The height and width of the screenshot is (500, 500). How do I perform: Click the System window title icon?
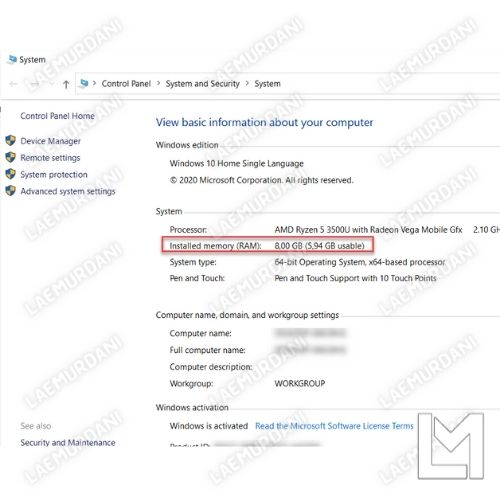click(12, 59)
